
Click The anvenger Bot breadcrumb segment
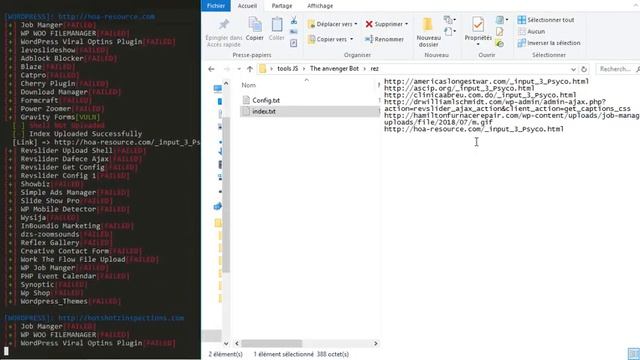pos(334,69)
